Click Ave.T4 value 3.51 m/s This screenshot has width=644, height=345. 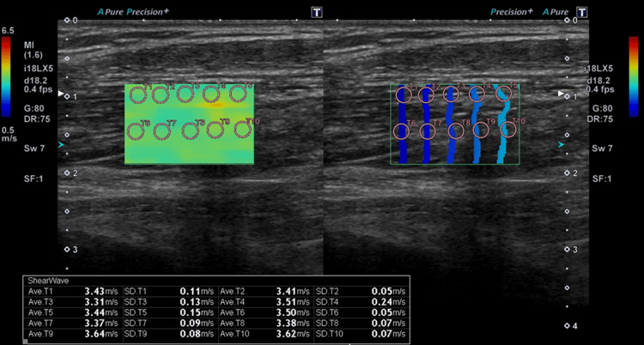pyautogui.click(x=293, y=302)
